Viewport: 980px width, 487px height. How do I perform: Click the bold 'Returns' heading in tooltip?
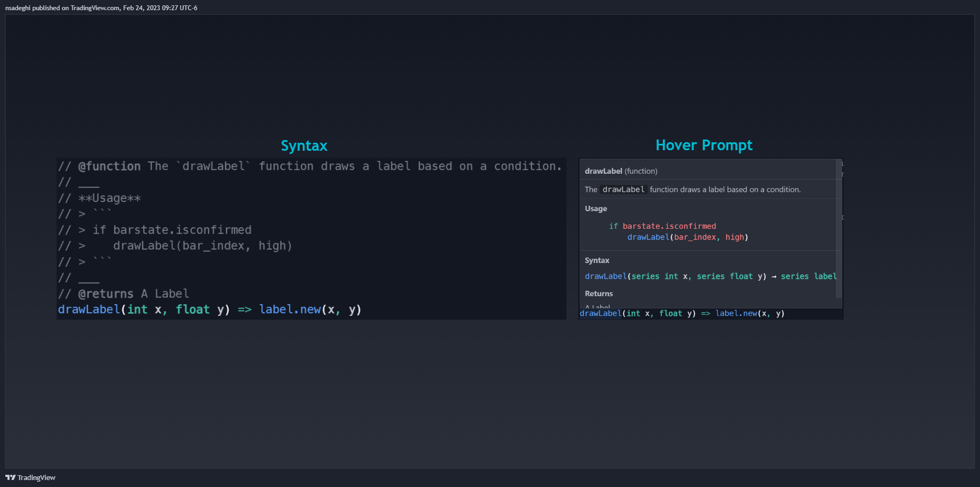pyautogui.click(x=598, y=293)
